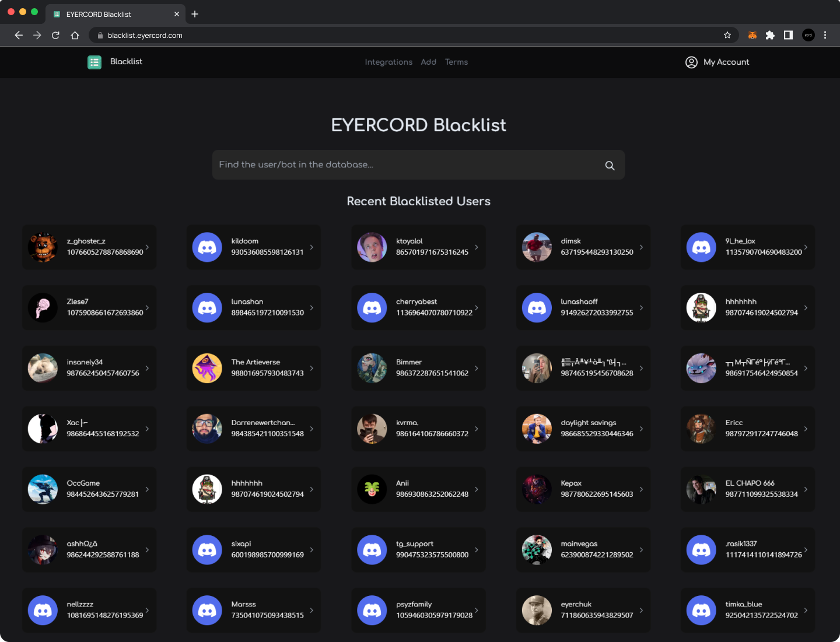The height and width of the screenshot is (642, 840).
Task: Close the EYERCORD Blacklist tab
Action: tap(176, 14)
